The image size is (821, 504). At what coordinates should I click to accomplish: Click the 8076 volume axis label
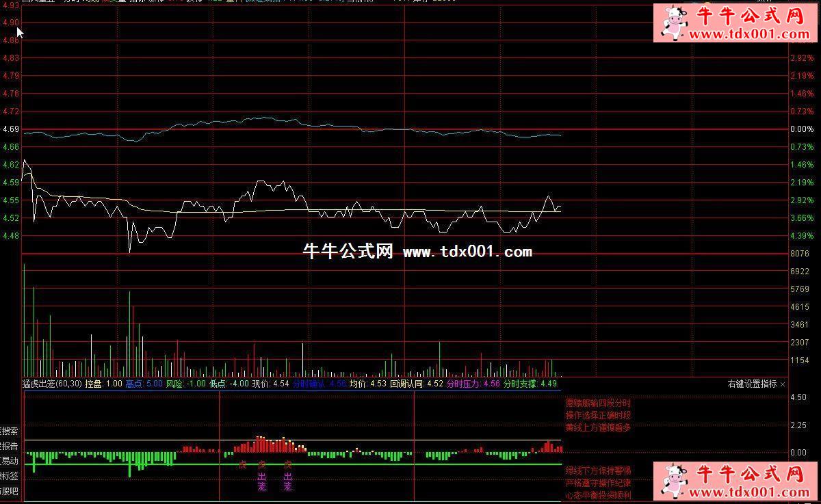coord(800,254)
